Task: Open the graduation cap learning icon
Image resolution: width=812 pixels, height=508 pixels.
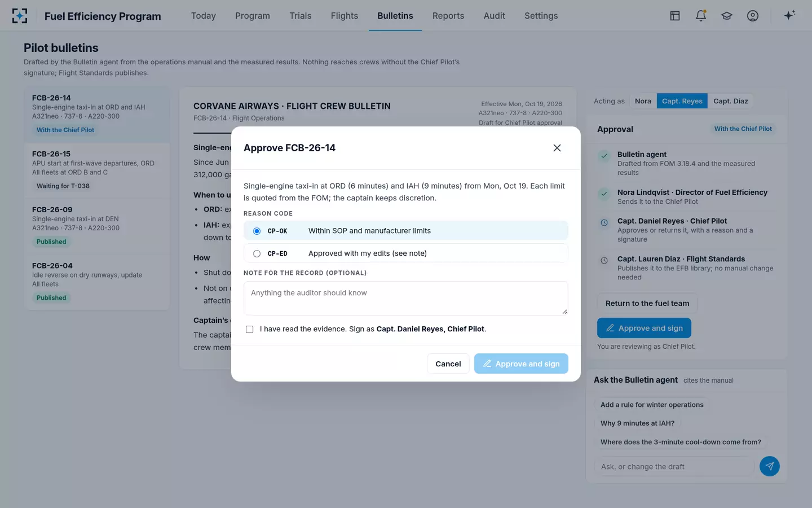Action: click(727, 16)
